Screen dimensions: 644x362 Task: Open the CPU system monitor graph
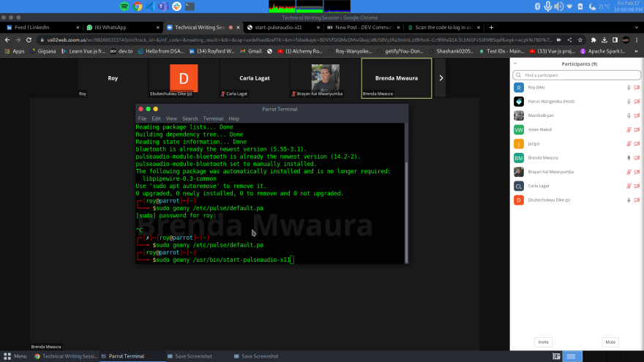(282, 6)
